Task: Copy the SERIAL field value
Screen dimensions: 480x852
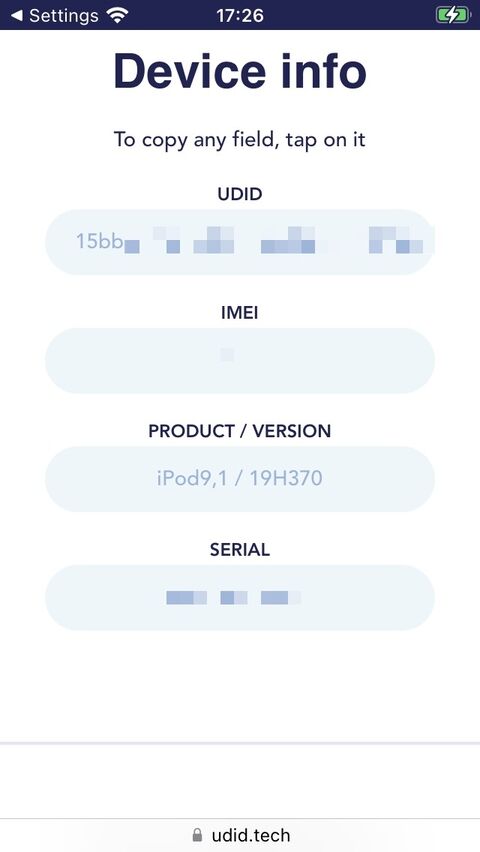Action: (240, 597)
